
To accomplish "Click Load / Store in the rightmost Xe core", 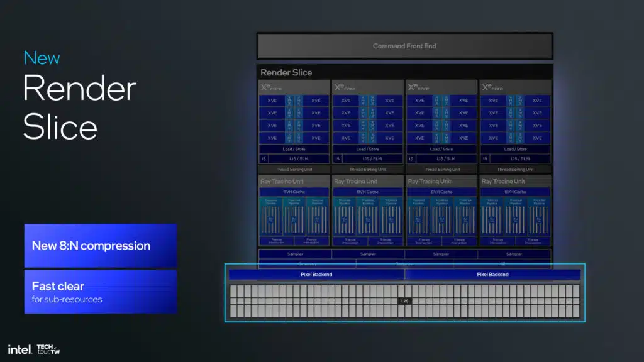I will pyautogui.click(x=516, y=149).
